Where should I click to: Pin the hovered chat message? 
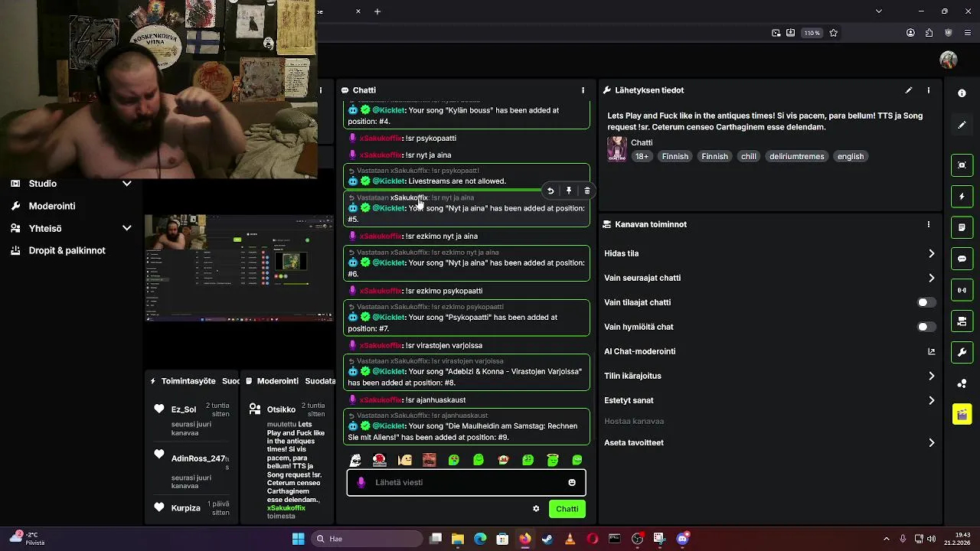point(569,191)
